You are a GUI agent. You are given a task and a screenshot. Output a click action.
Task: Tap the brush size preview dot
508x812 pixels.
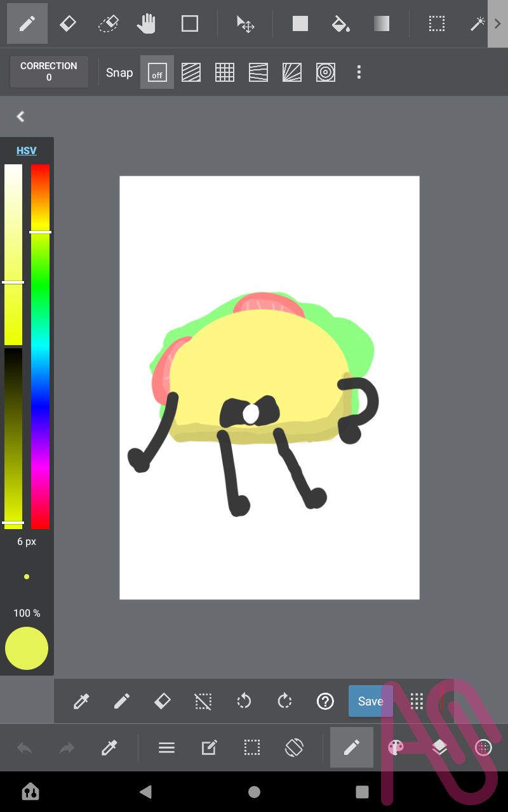click(27, 577)
